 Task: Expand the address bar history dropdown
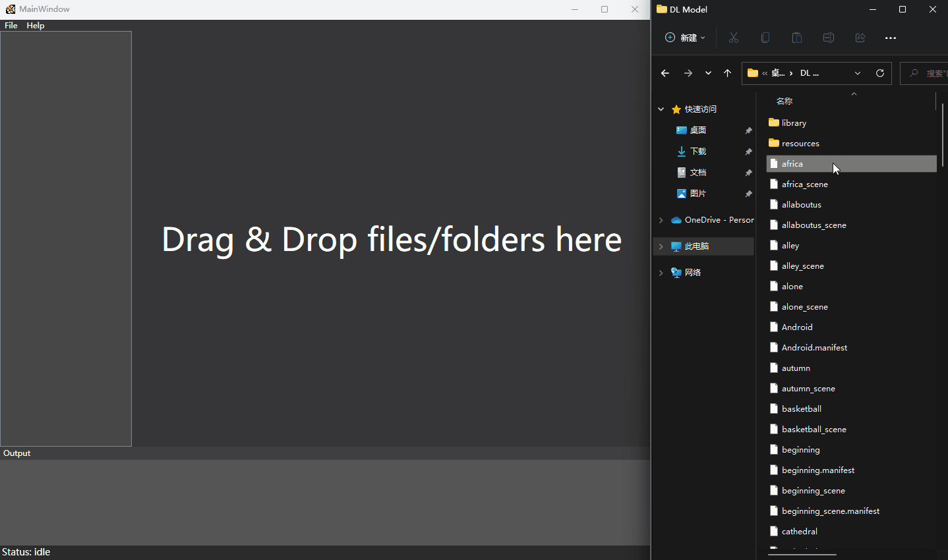click(x=858, y=73)
